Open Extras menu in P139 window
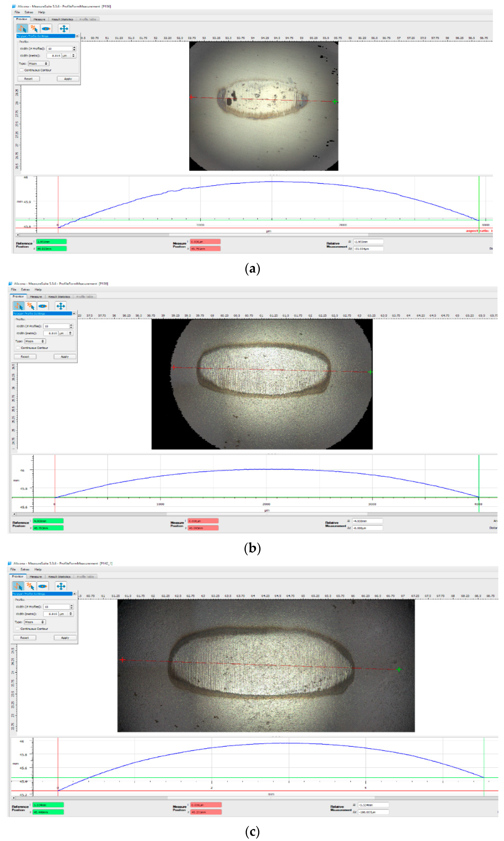Image resolution: width=504 pixels, height=841 pixels. (26, 290)
